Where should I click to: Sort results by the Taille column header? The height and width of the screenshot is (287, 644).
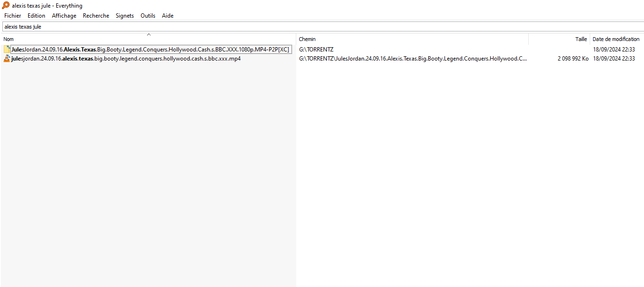(559, 39)
